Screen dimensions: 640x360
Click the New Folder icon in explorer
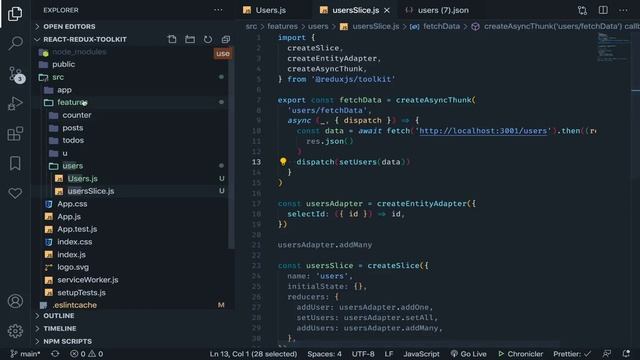coord(190,39)
